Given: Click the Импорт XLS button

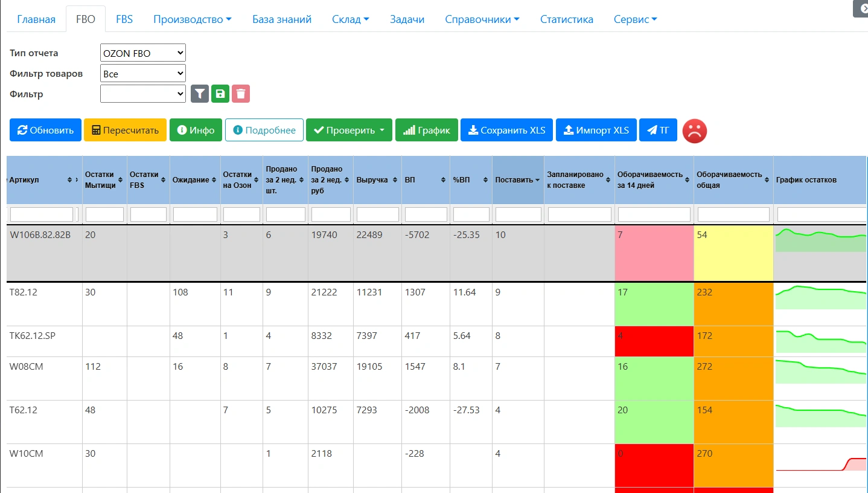Looking at the screenshot, I should (596, 130).
